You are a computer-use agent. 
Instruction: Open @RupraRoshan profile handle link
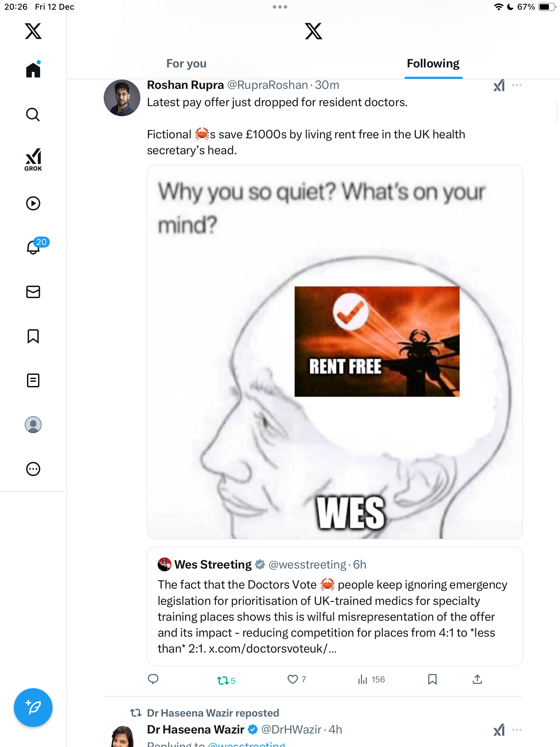(267, 85)
